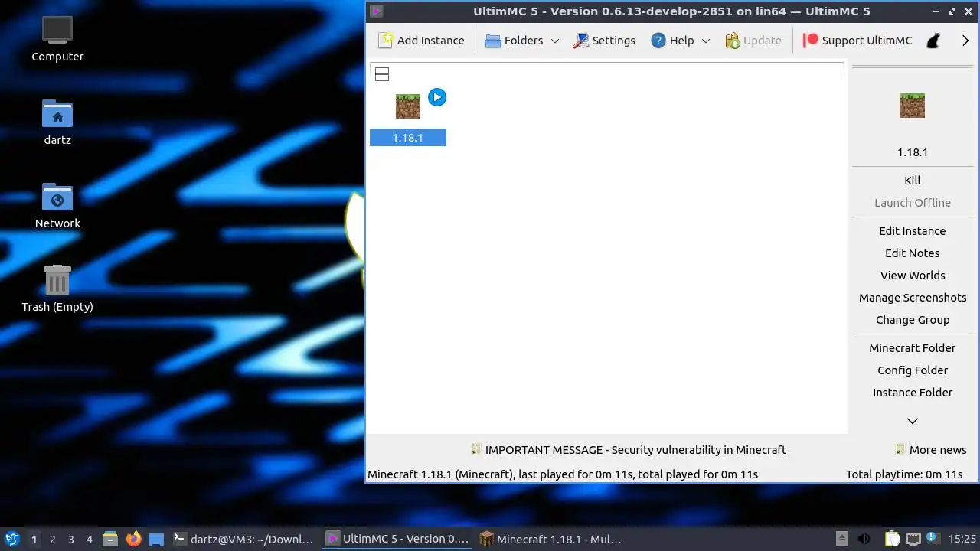
Task: Click View Worlds
Action: 913,275
